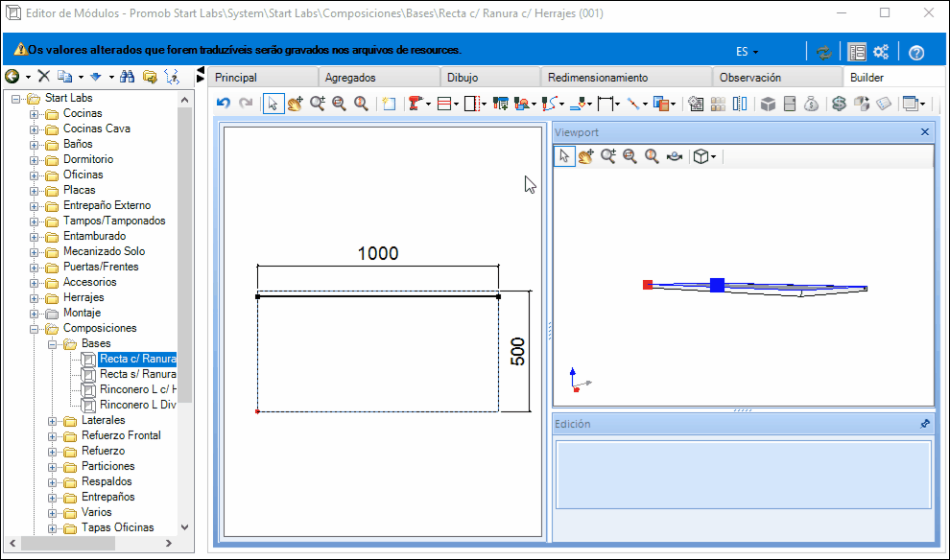Click the horizontal red lines panel icon
The width and height of the screenshot is (950, 560).
444,104
